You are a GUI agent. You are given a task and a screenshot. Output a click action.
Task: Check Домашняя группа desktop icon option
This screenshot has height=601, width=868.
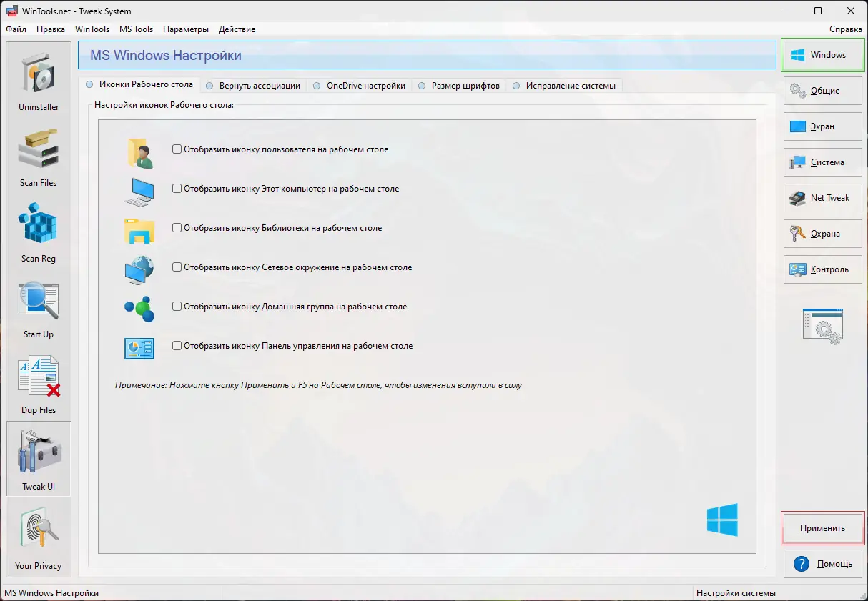pyautogui.click(x=177, y=307)
